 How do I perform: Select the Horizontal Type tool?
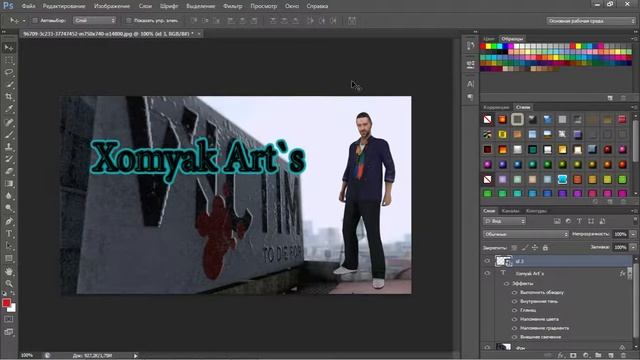coord(9,233)
